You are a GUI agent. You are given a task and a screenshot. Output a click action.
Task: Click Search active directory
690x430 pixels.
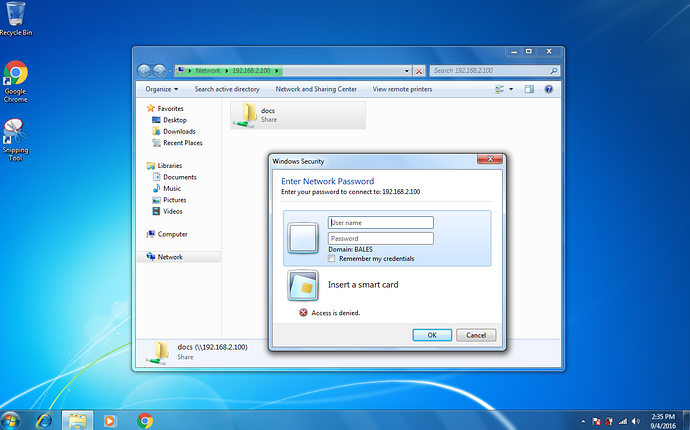click(x=227, y=89)
